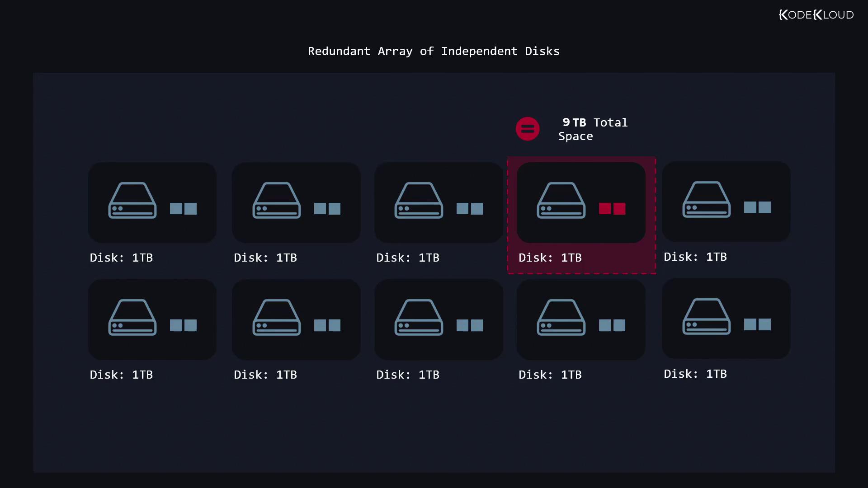Click the last drive icon in bottom row
The width and height of the screenshot is (868, 488).
pyautogui.click(x=707, y=316)
